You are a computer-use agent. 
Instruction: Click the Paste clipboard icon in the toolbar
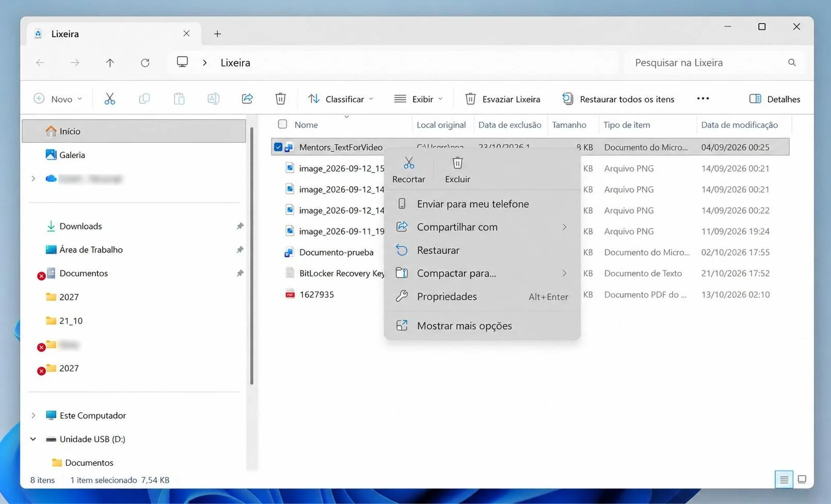[179, 99]
